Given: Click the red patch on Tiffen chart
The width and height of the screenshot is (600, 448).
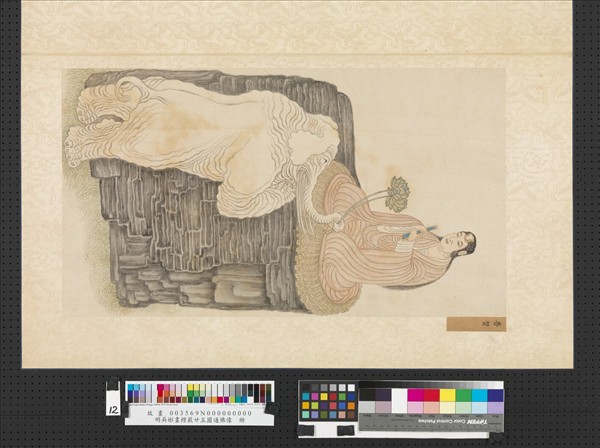Looking at the screenshot, I should [431, 395].
